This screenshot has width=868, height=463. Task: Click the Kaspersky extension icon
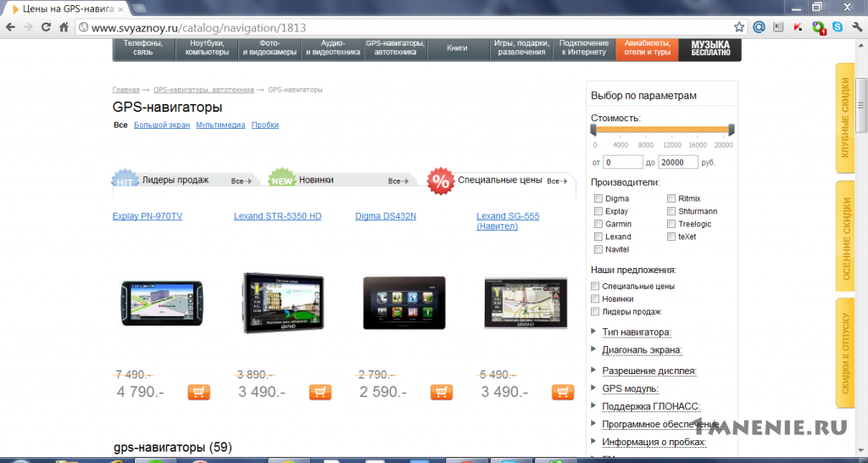coord(798,27)
